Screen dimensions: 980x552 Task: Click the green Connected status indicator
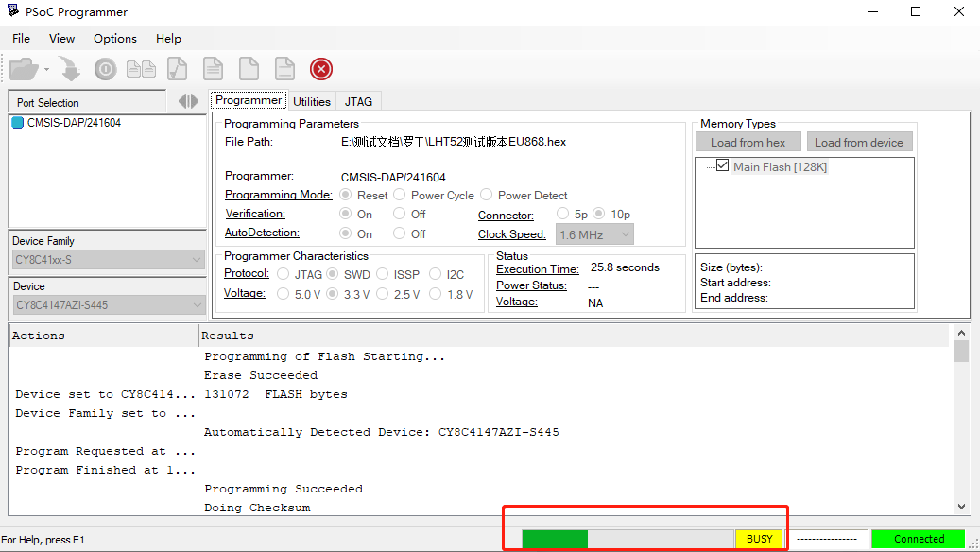point(919,539)
